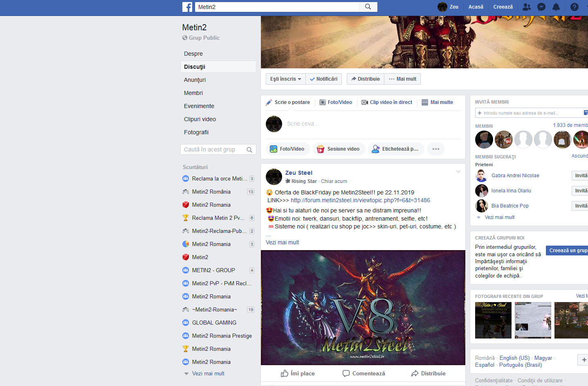Viewport: 588px width, 386px height.
Task: Open first recent group photo thumbnail
Action: click(493, 320)
